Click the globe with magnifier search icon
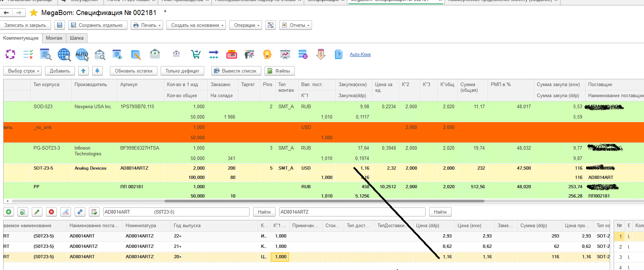Image resolution: width=644 pixels, height=270 pixels. (64, 54)
